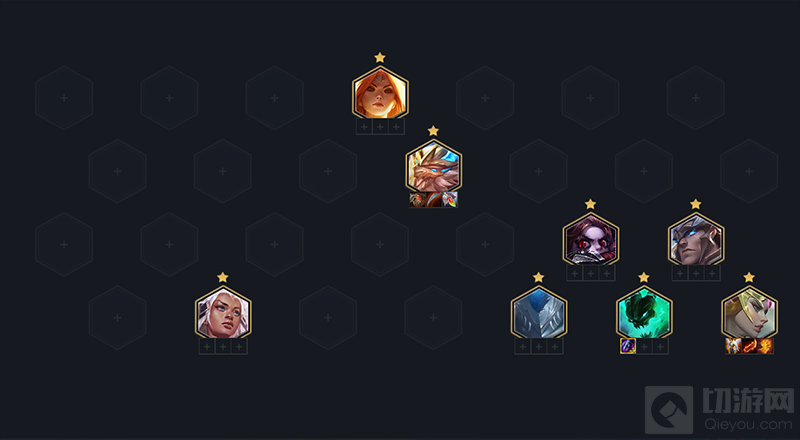This screenshot has height=440, width=800.
Task: Toggle the star above Rell
Action: point(749,277)
